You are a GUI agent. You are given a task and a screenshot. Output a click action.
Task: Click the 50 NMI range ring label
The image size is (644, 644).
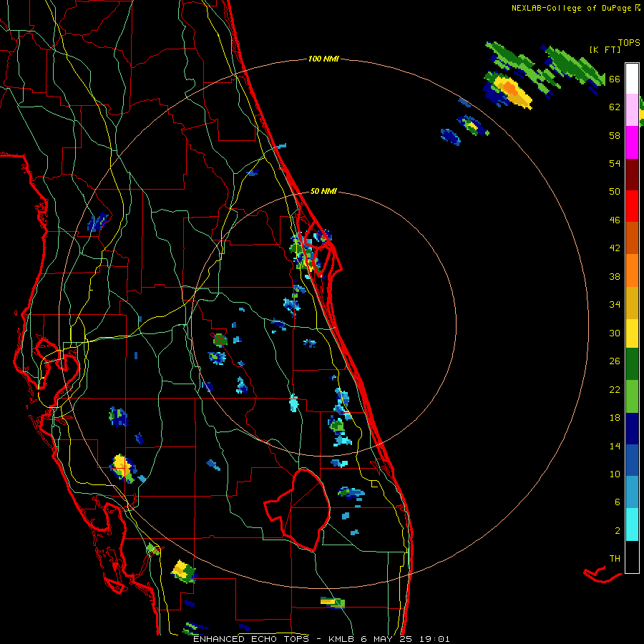click(x=323, y=191)
